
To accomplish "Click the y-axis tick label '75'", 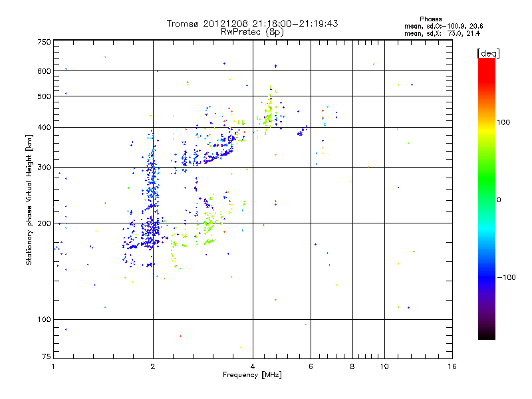I will coord(47,356).
